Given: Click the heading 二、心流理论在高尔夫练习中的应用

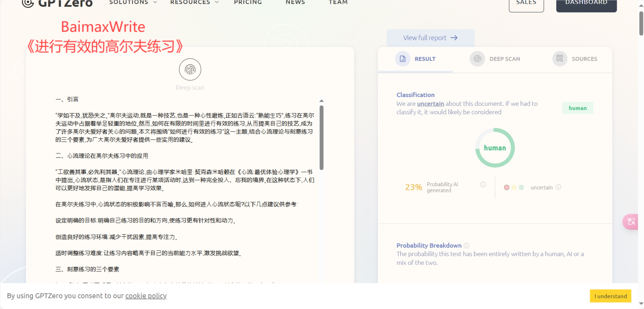Looking at the screenshot, I should (x=102, y=156).
